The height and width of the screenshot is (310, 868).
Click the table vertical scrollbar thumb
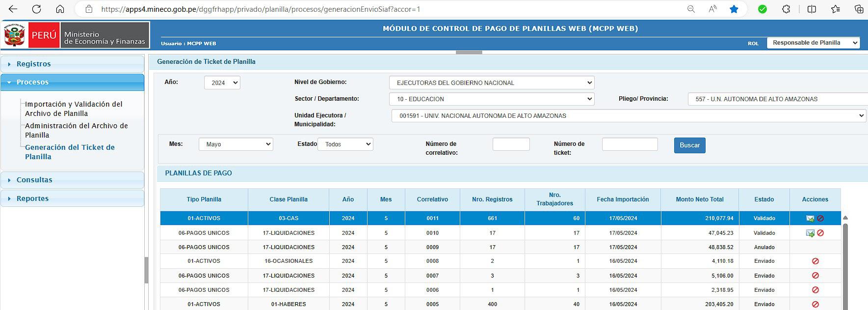(x=845, y=266)
